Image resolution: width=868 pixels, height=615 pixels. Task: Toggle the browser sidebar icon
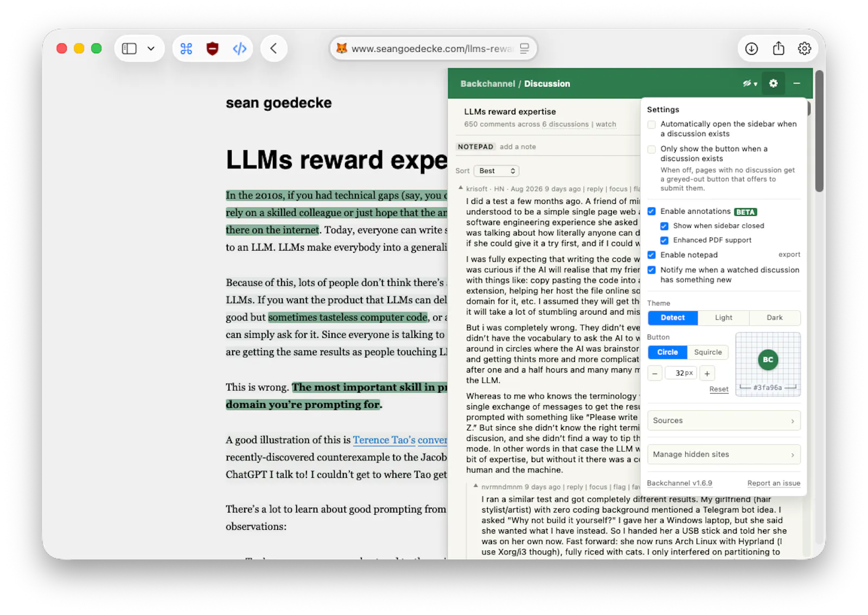point(129,49)
